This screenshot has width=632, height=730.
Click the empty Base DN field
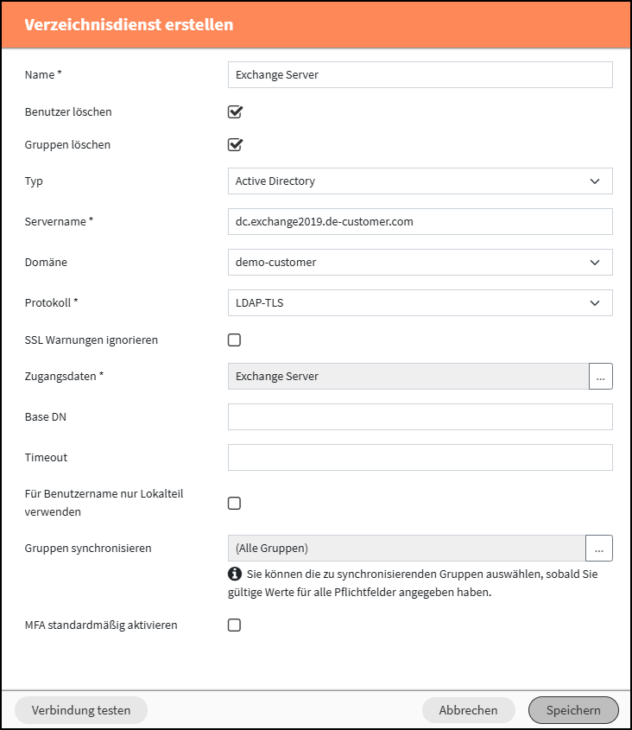click(420, 417)
